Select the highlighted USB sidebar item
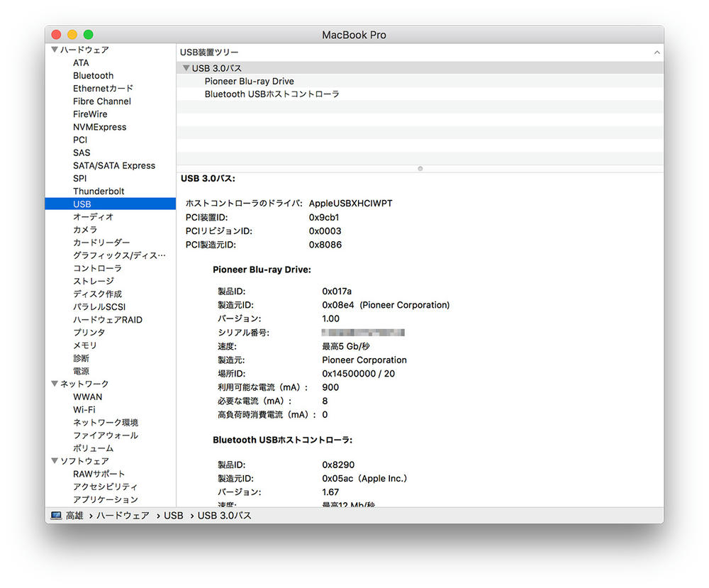The width and height of the screenshot is (709, 588). tap(111, 204)
